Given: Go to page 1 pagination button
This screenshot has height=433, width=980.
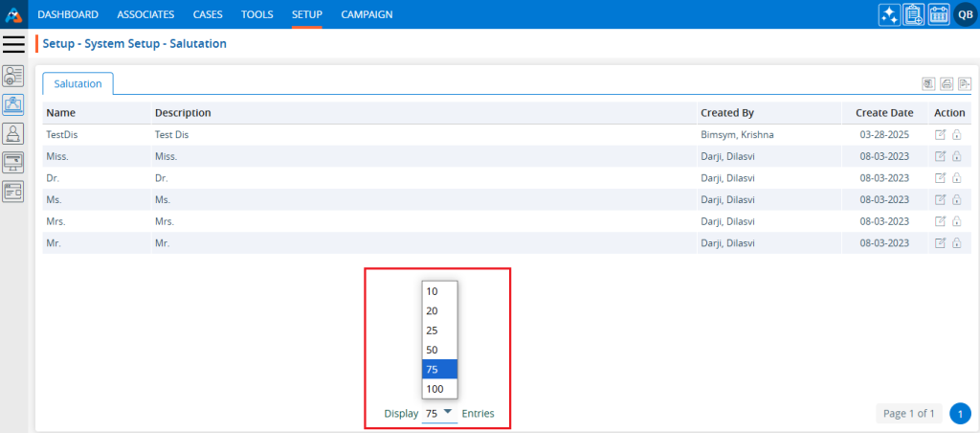Looking at the screenshot, I should [960, 414].
